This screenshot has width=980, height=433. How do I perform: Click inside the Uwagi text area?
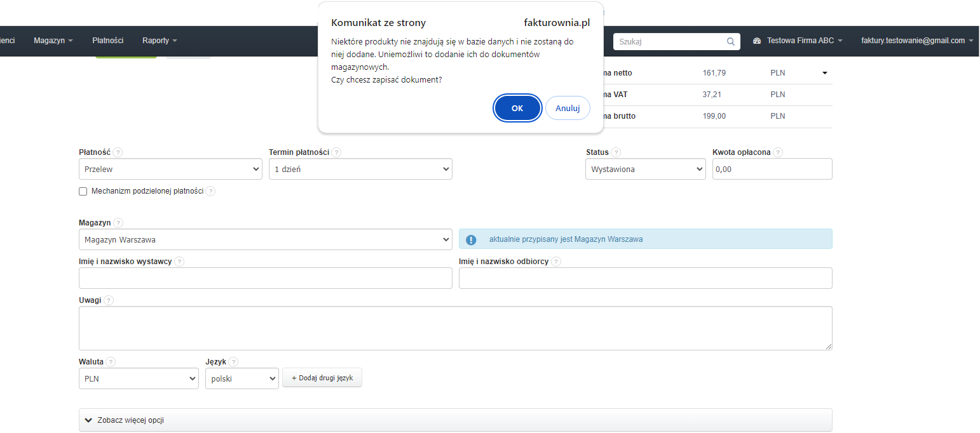456,328
